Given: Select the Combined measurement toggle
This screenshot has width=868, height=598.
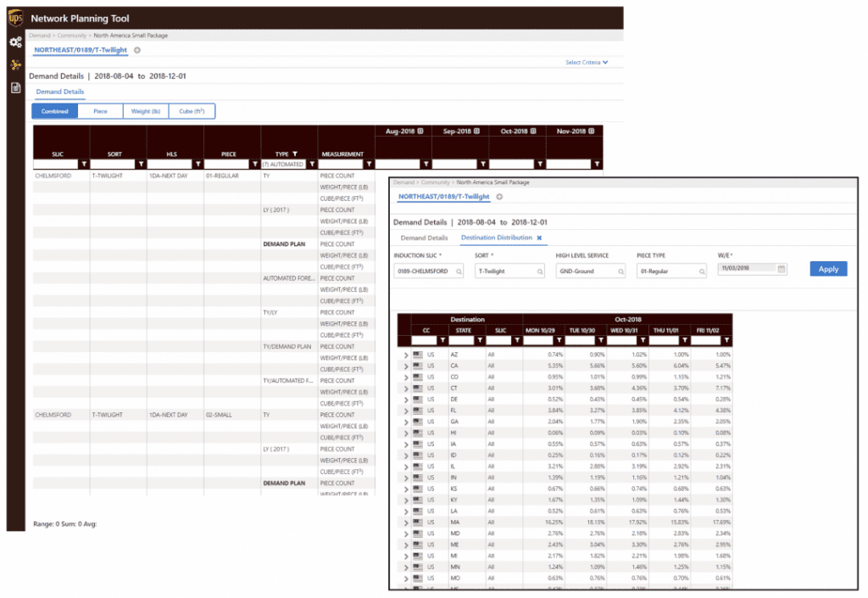Looking at the screenshot, I should [54, 111].
